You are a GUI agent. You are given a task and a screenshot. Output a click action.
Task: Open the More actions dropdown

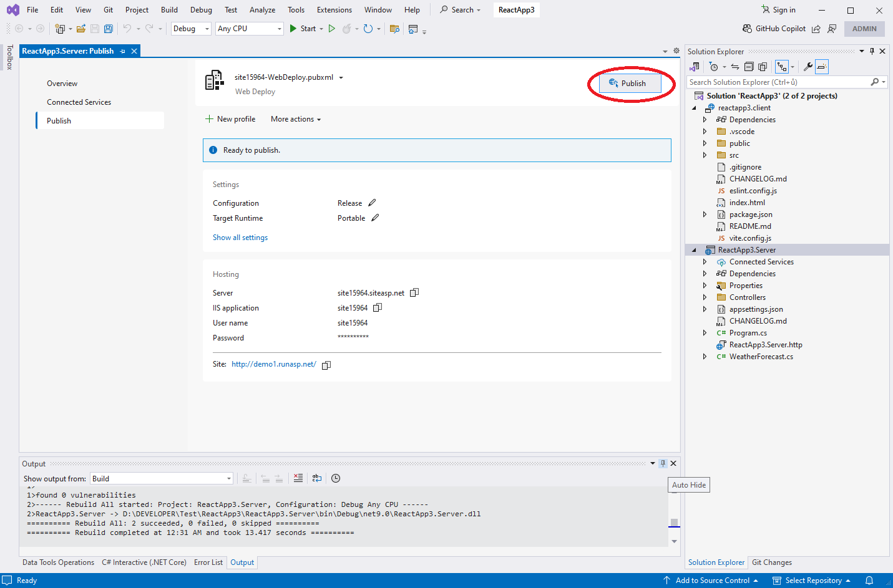pyautogui.click(x=296, y=119)
